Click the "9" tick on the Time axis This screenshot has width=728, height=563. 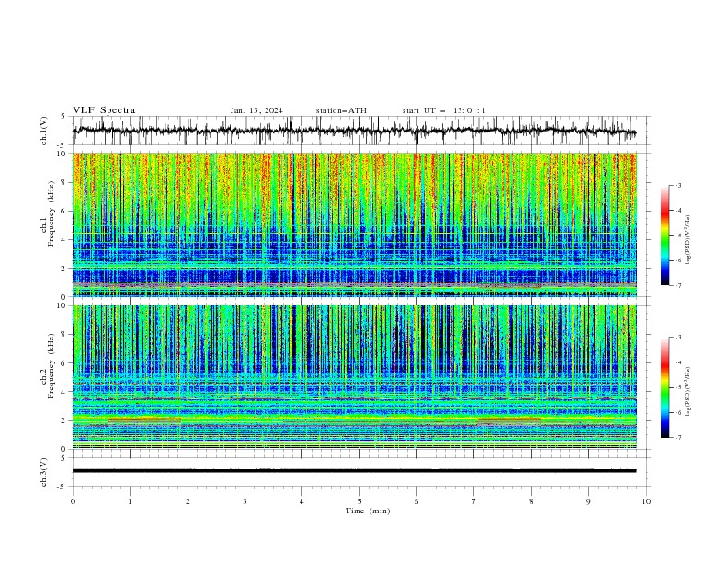(588, 501)
